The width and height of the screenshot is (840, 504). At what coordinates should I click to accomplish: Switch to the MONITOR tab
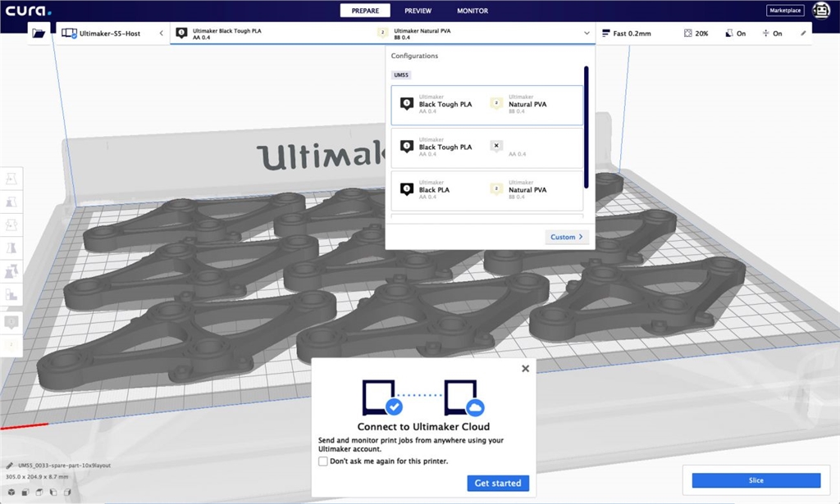472,11
